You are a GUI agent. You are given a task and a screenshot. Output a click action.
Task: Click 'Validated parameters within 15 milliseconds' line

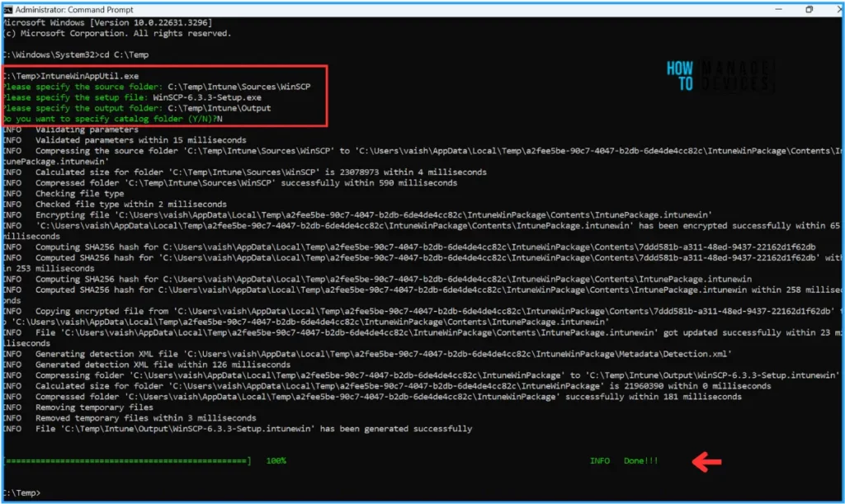point(125,140)
